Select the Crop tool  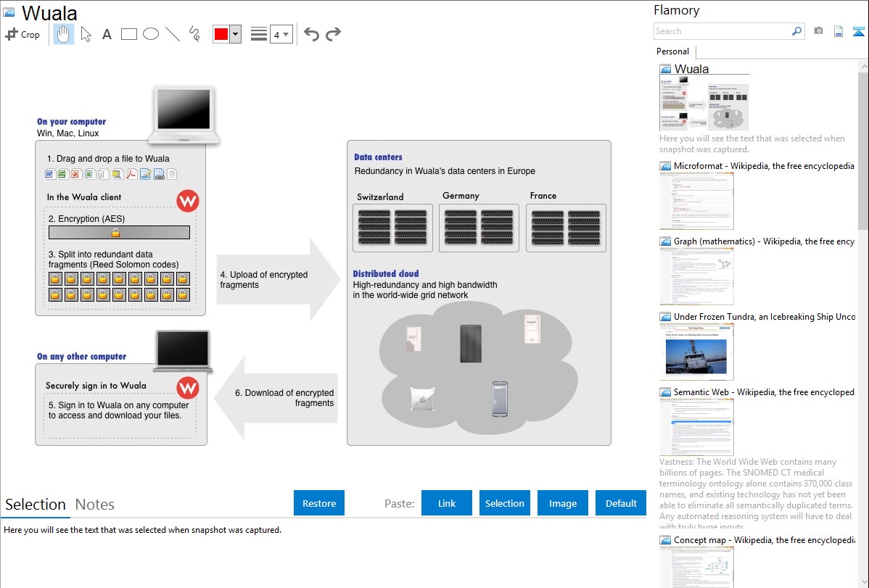[22, 34]
